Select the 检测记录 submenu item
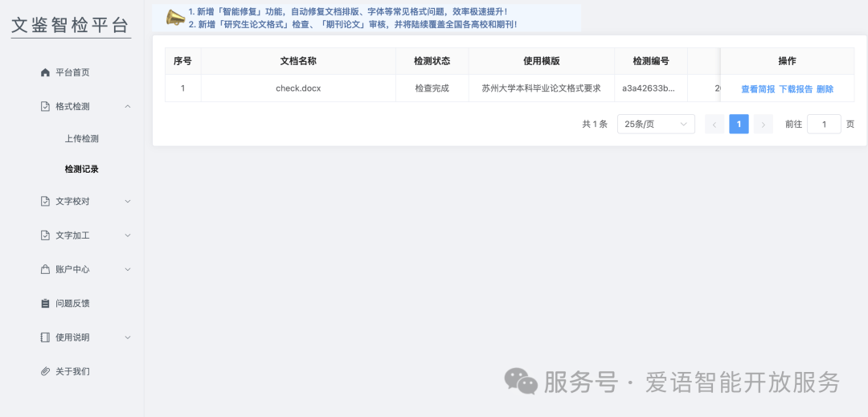 [81, 170]
